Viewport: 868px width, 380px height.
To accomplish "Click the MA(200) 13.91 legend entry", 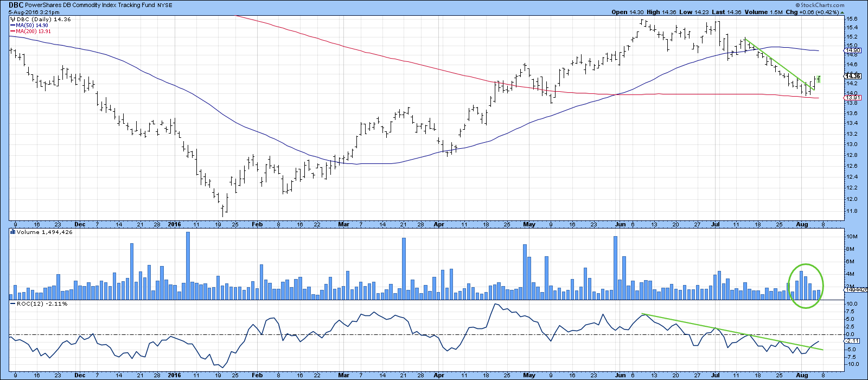I will [34, 31].
